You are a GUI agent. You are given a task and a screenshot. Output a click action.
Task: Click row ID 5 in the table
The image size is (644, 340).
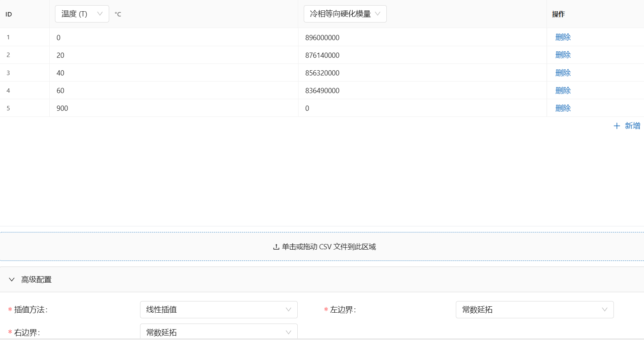pos(8,108)
